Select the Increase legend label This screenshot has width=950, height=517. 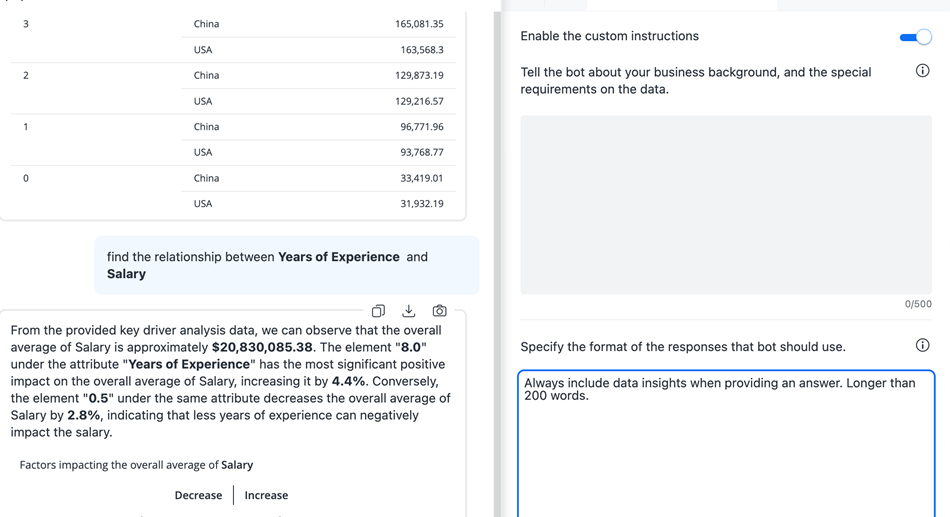pos(266,495)
